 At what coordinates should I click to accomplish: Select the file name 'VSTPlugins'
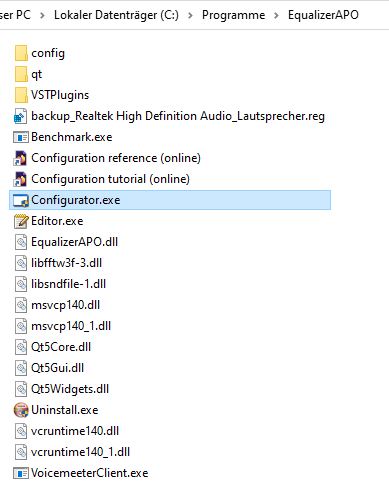click(60, 95)
